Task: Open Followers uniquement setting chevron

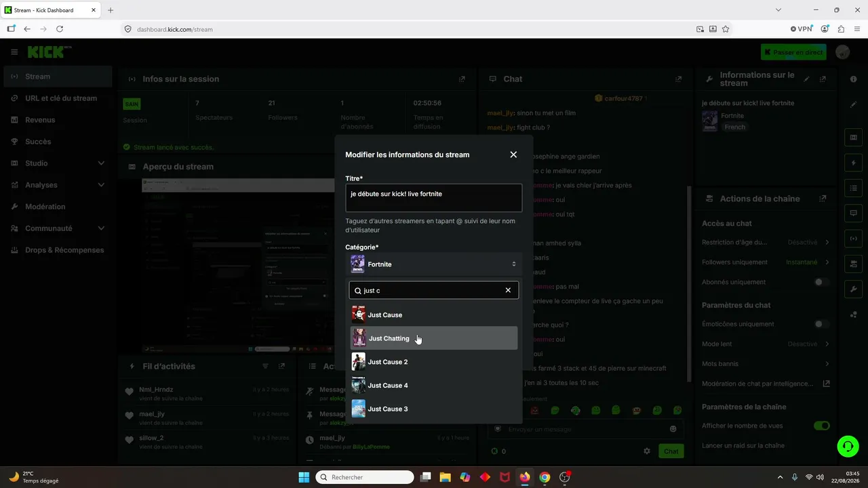Action: point(827,262)
